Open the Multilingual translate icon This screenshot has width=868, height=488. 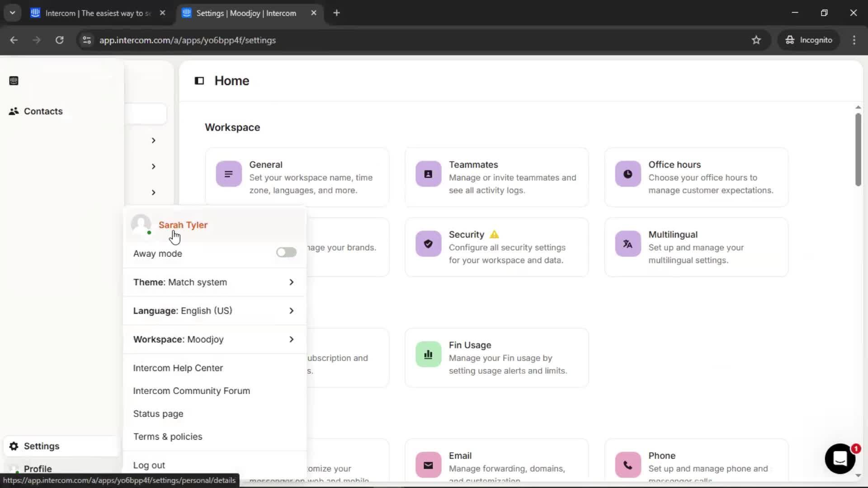tap(628, 244)
